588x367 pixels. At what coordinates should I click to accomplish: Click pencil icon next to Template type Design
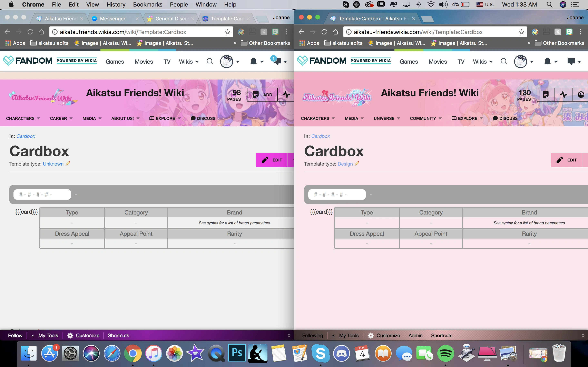357,164
